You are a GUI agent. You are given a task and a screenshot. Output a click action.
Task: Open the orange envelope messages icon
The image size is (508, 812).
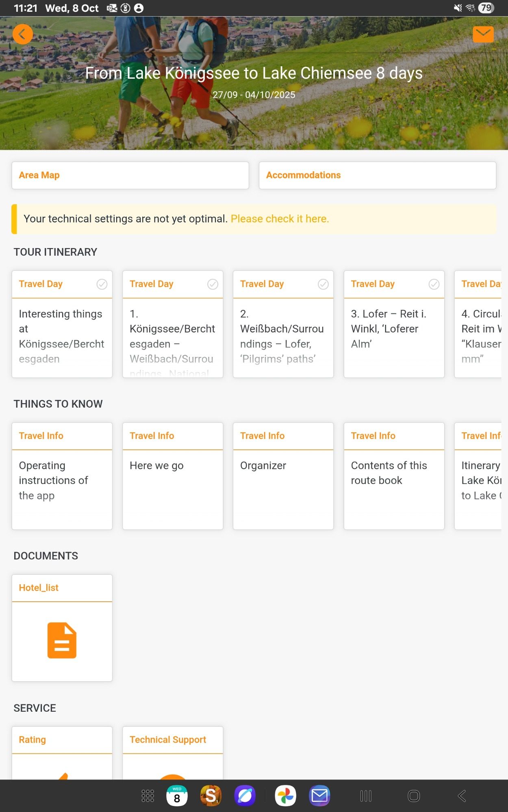click(x=483, y=35)
